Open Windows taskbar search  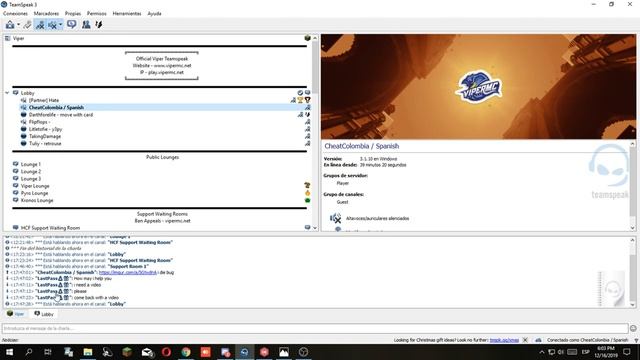pos(29,352)
